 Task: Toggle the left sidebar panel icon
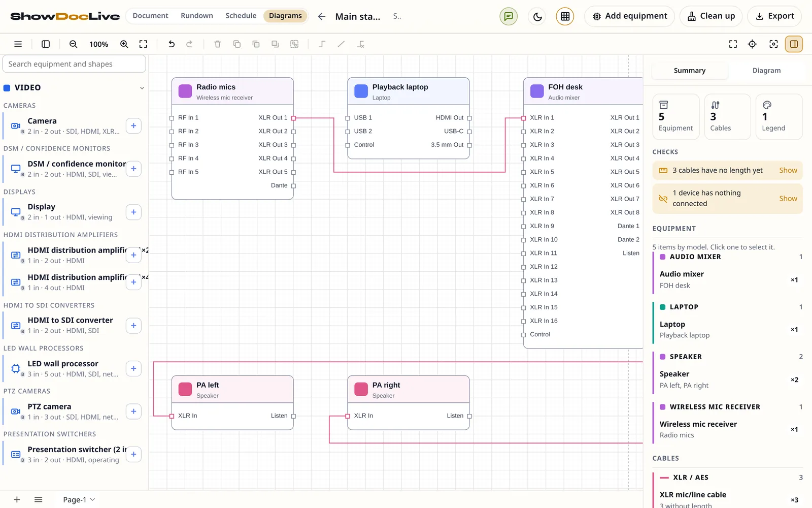(46, 44)
